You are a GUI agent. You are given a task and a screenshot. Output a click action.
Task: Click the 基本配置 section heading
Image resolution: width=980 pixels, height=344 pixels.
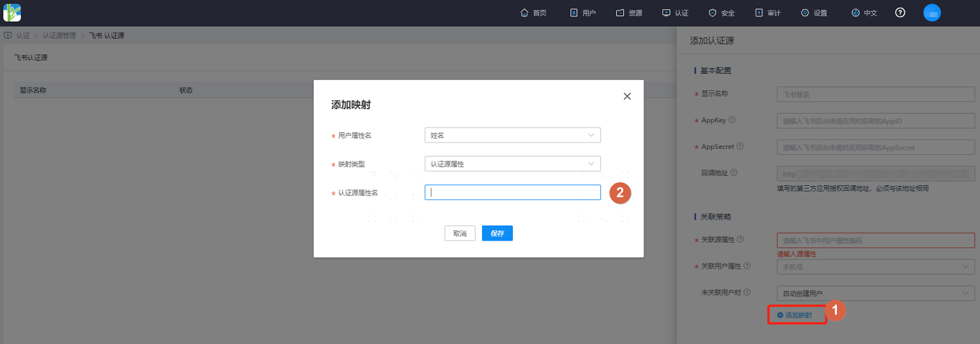tap(716, 71)
